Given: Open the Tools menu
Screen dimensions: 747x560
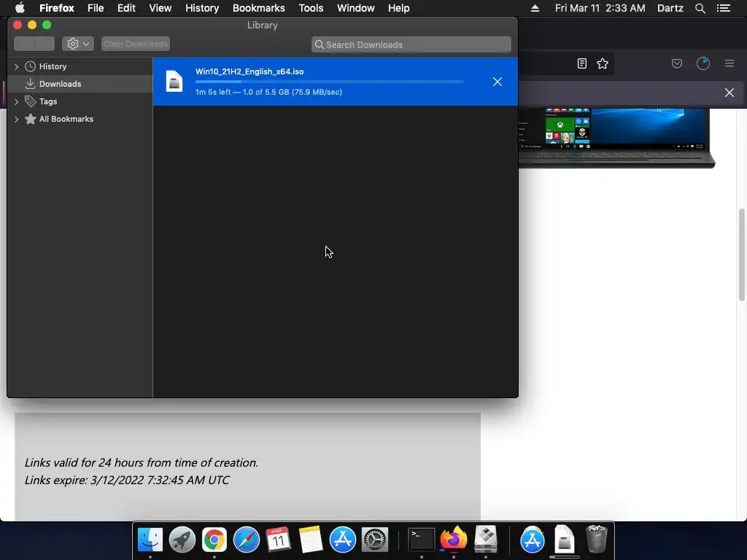Looking at the screenshot, I should pyautogui.click(x=311, y=8).
